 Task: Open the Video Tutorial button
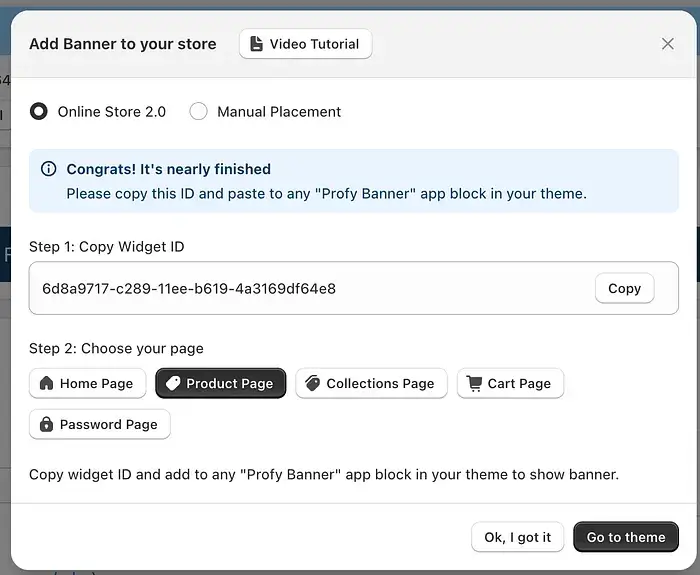[305, 44]
